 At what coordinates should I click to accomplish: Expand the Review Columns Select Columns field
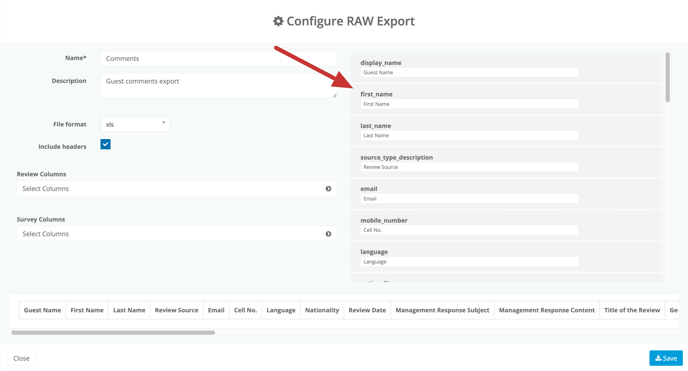click(177, 189)
